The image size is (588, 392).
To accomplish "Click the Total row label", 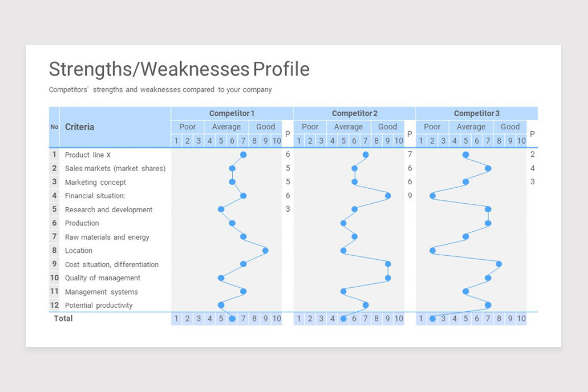I will (63, 318).
